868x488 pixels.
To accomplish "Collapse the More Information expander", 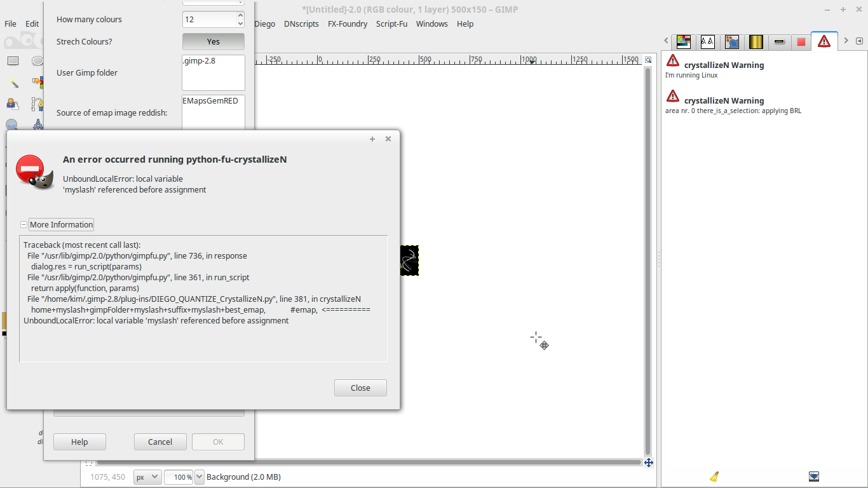I will [x=24, y=225].
